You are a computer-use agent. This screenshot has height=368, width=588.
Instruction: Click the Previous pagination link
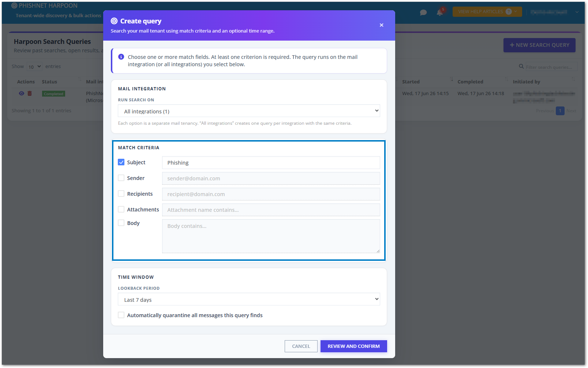545,111
